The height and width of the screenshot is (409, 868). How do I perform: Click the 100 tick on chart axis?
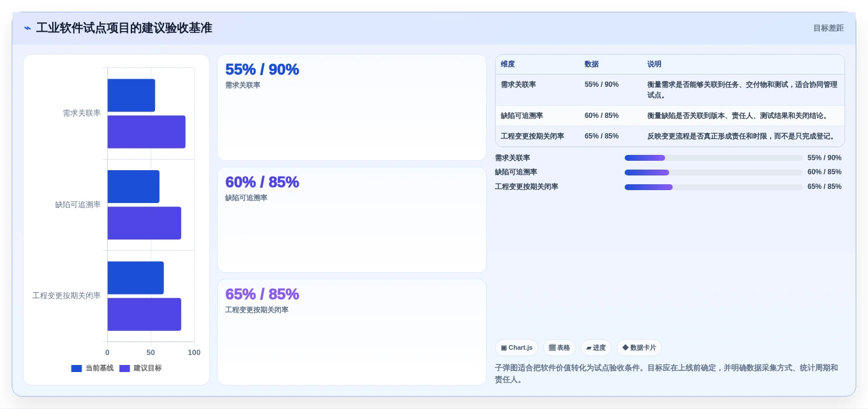tap(194, 353)
